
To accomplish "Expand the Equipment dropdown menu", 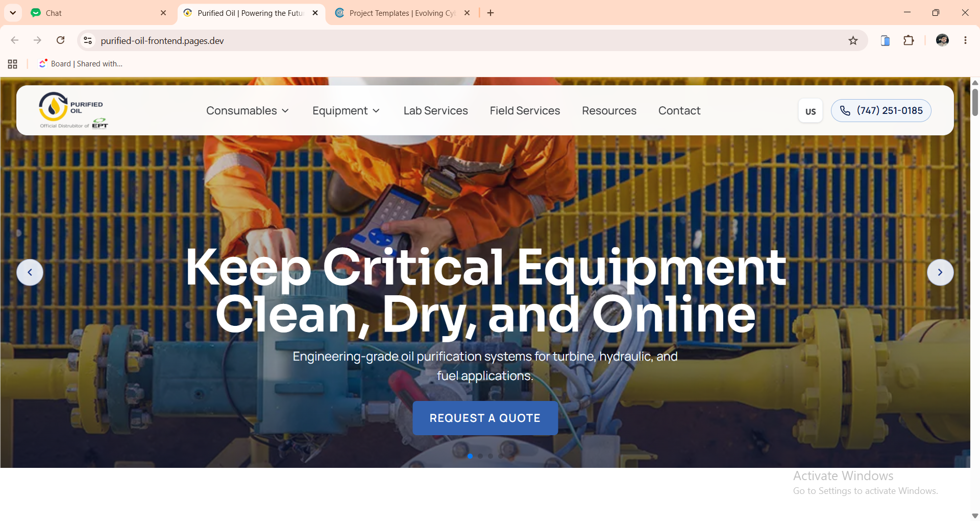I will 346,111.
